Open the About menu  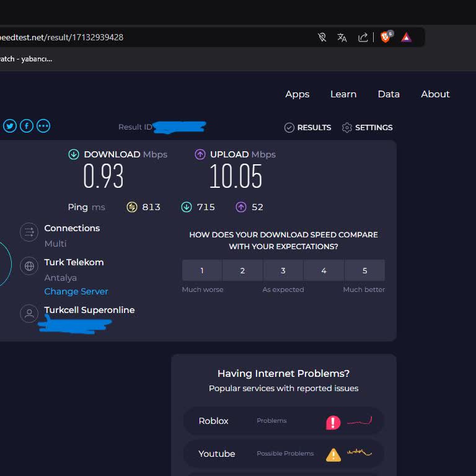click(x=435, y=94)
